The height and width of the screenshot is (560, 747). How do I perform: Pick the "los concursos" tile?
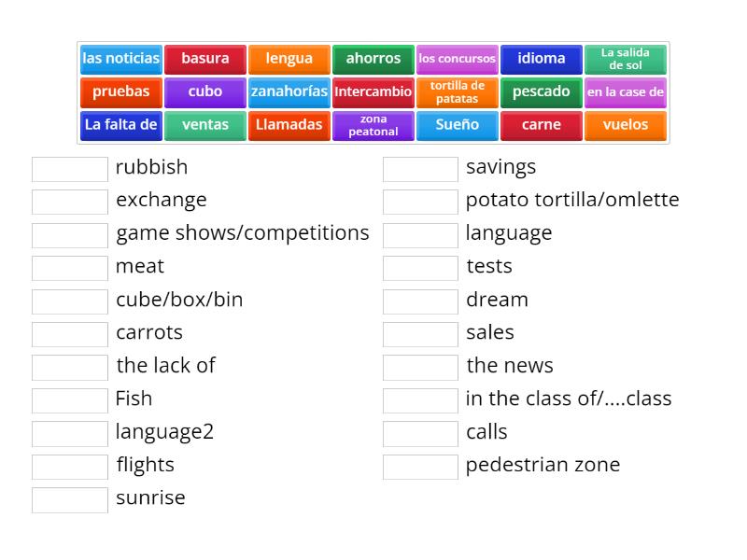pyautogui.click(x=457, y=59)
